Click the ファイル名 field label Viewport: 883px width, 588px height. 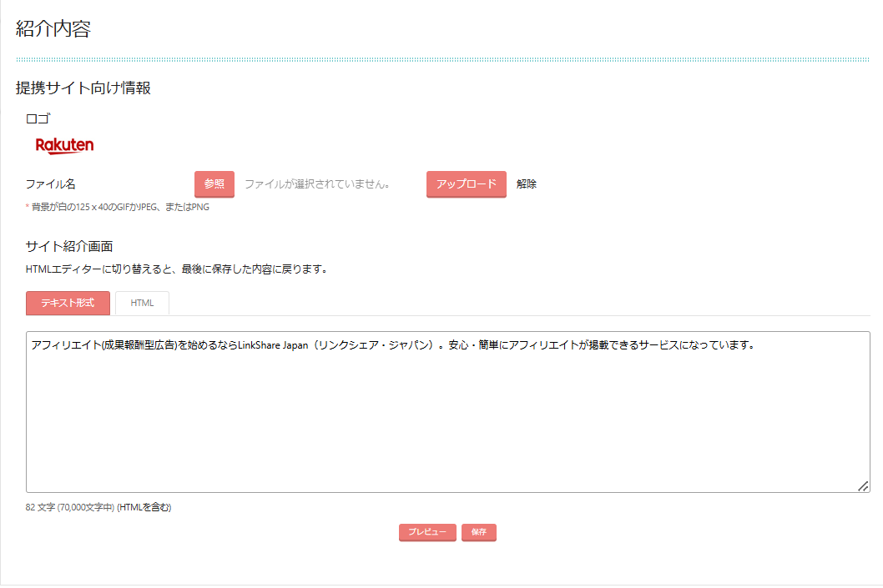click(x=51, y=184)
